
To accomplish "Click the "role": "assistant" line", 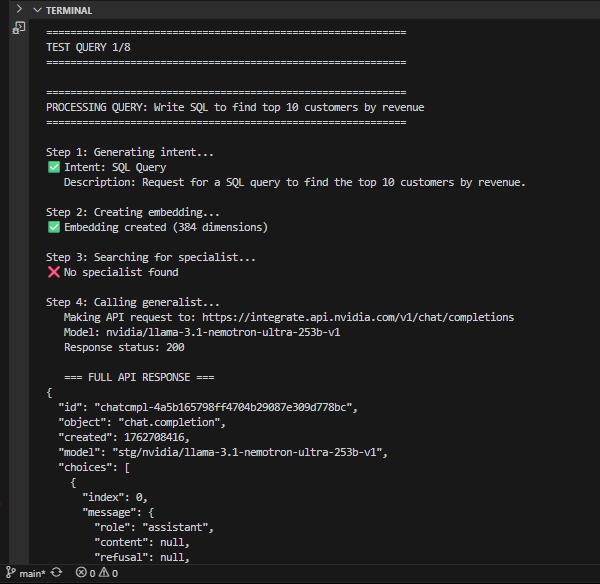I will [x=154, y=527].
